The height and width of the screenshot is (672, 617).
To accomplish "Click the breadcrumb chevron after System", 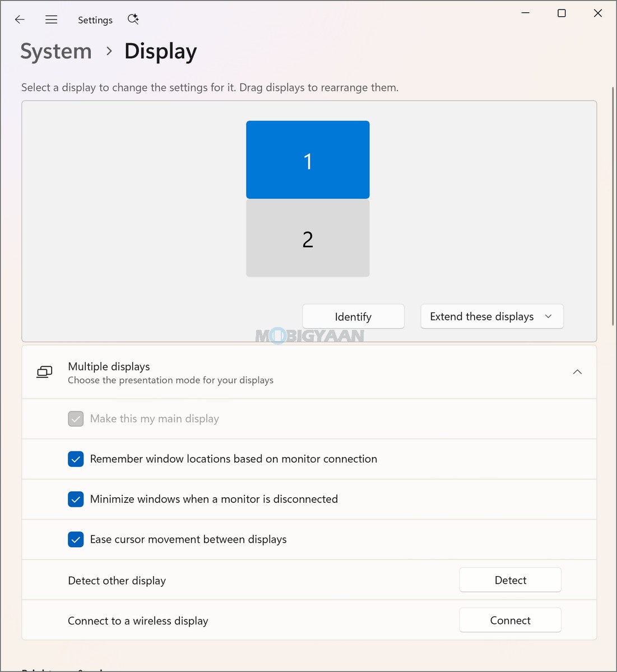I will (x=109, y=51).
